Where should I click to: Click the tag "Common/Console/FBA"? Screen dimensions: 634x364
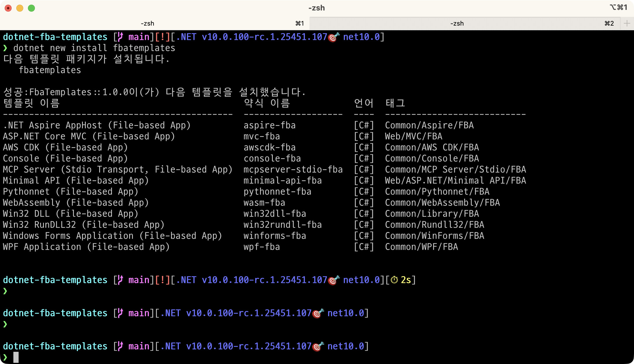[432, 158]
